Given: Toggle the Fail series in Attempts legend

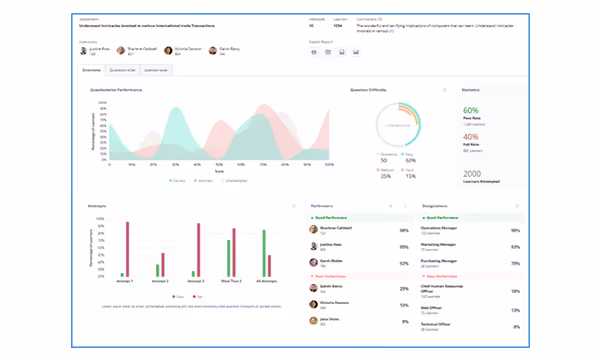Looking at the screenshot, I should tap(198, 296).
